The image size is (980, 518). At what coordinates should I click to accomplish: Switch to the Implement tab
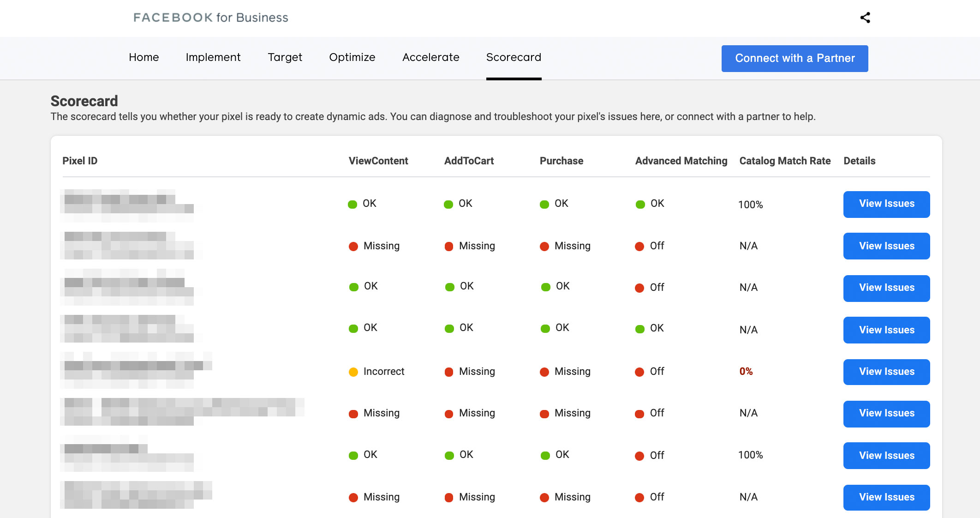[213, 57]
